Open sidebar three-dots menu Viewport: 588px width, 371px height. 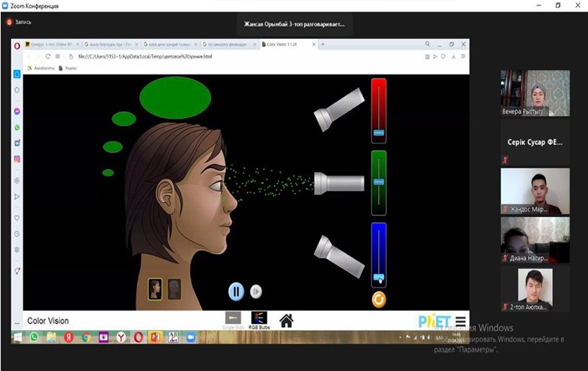[x=17, y=324]
